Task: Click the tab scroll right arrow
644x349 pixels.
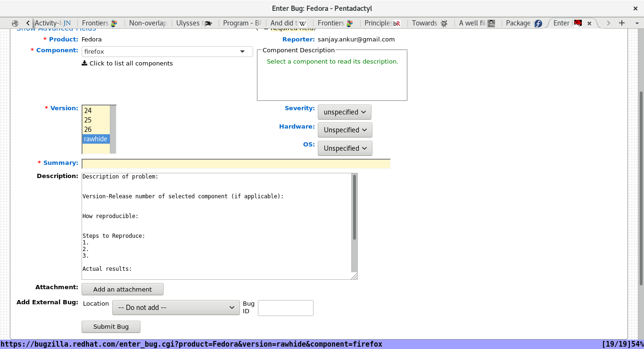Action: click(609, 23)
